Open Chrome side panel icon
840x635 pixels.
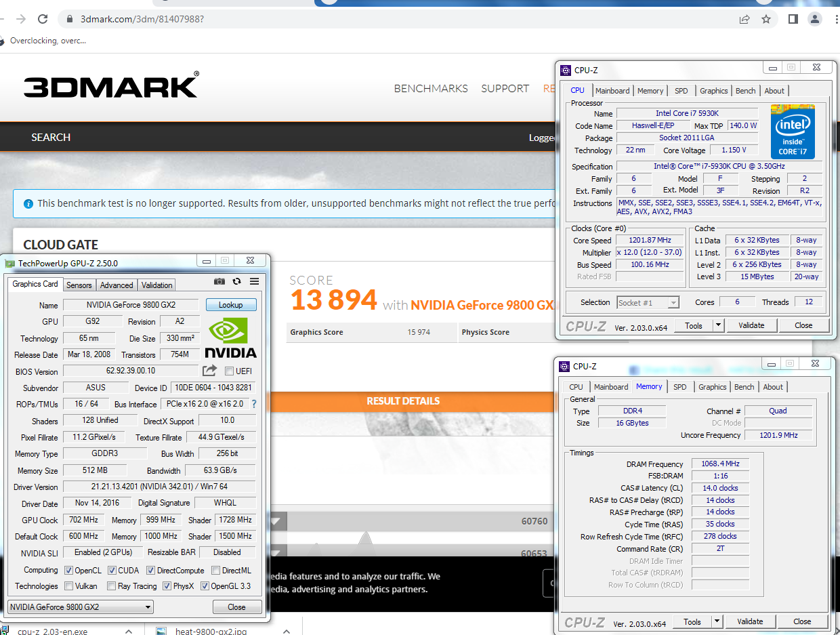(793, 19)
